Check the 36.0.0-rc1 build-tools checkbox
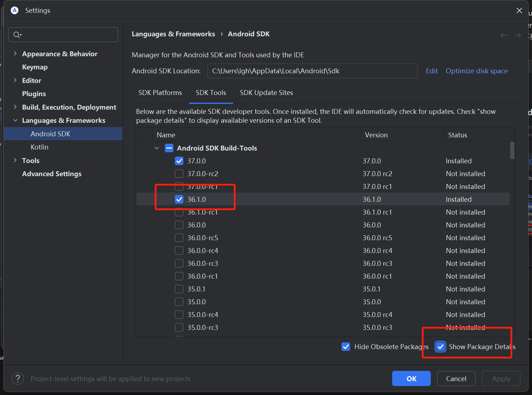 (179, 276)
